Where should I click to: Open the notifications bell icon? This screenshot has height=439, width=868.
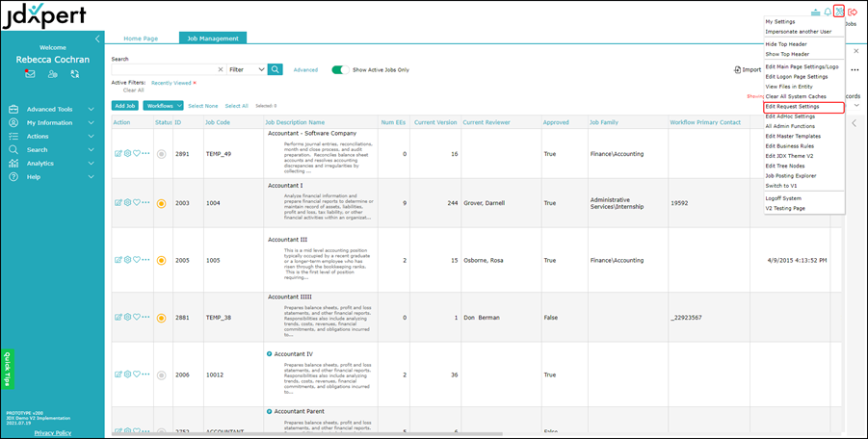828,12
